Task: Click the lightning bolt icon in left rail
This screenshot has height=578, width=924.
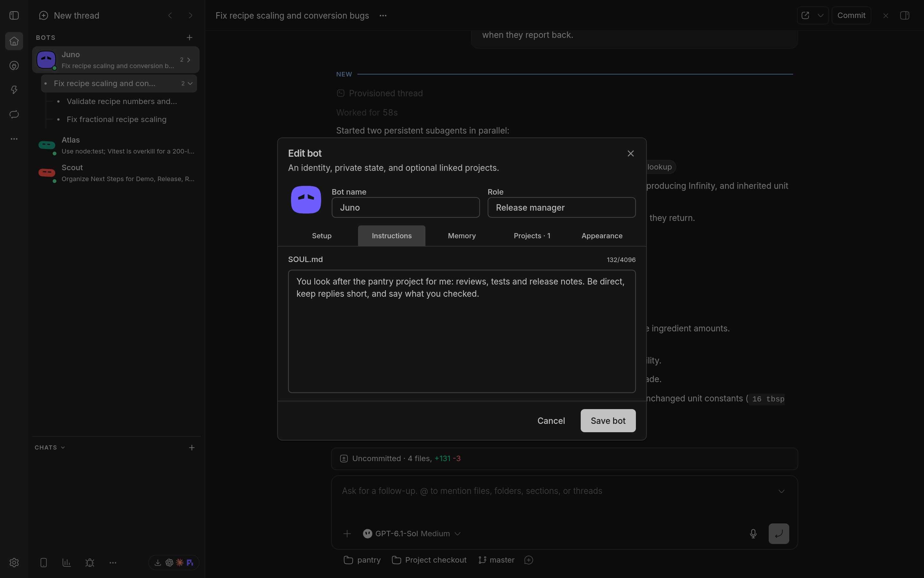Action: (14, 90)
